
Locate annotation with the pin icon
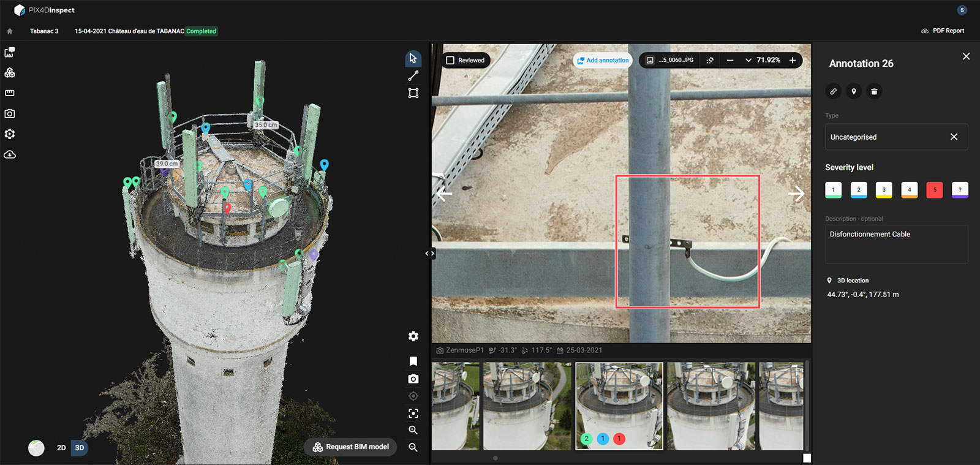click(x=854, y=91)
